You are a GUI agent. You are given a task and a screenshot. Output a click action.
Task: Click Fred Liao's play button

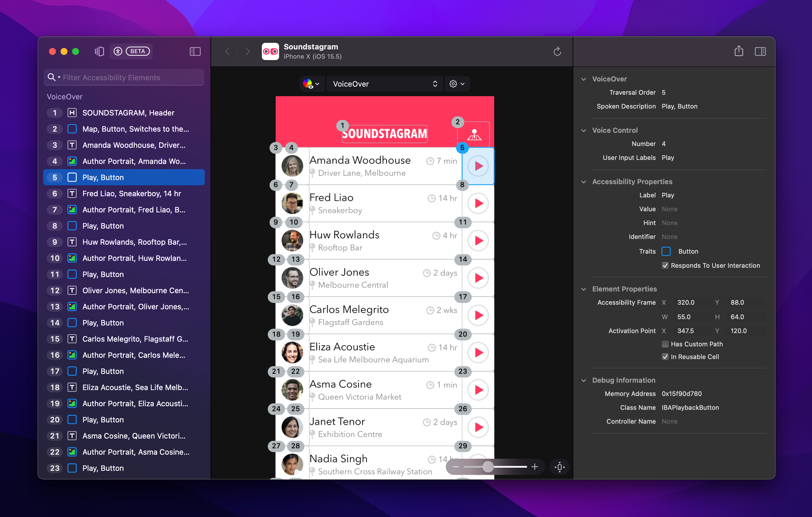(x=478, y=203)
